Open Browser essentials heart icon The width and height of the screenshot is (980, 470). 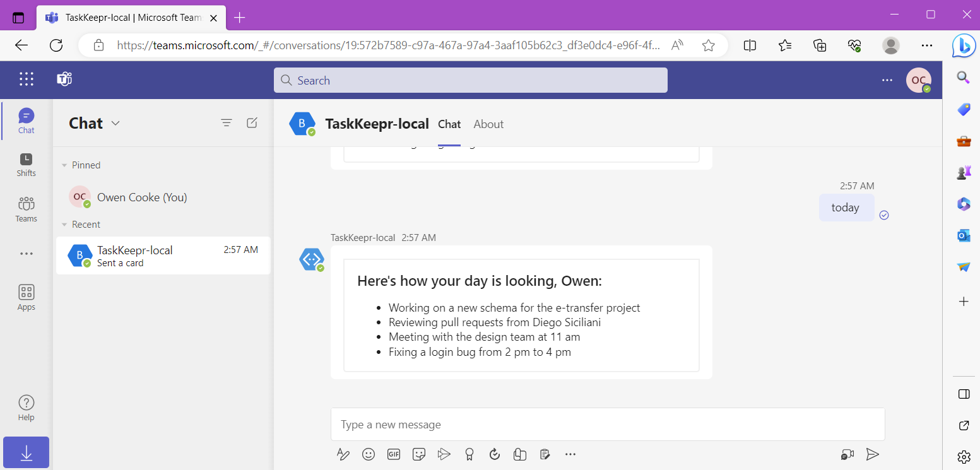[854, 45]
